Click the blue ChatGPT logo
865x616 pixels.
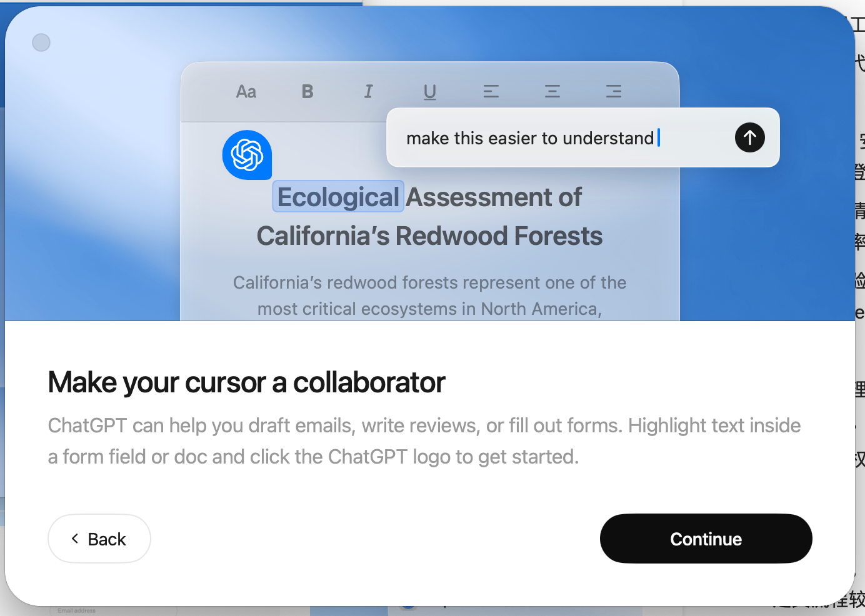(247, 155)
